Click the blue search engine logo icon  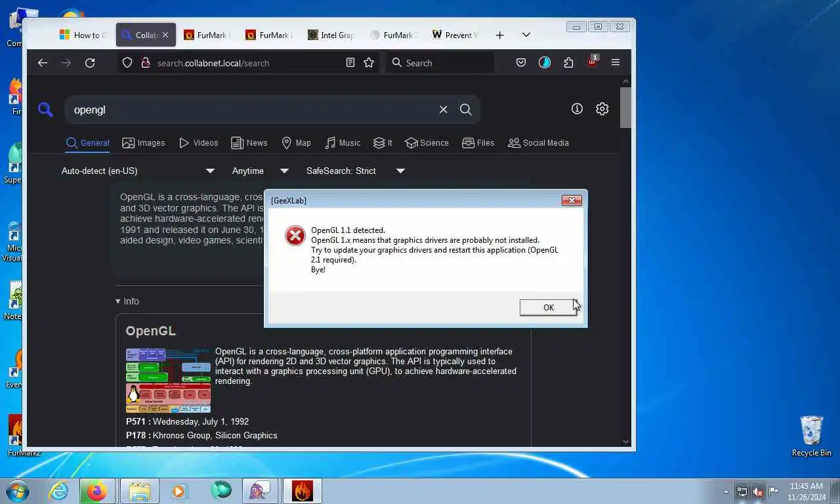point(45,110)
